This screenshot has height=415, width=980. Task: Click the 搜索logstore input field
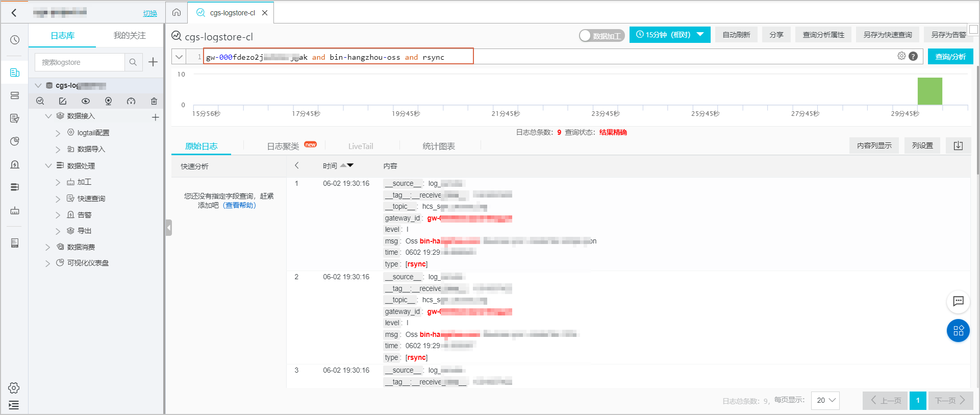(80, 62)
